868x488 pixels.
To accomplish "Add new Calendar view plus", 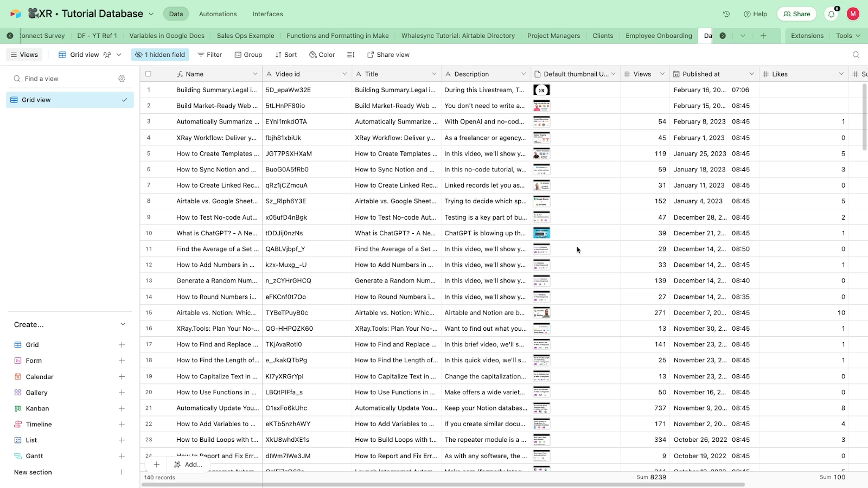I will coord(122,377).
